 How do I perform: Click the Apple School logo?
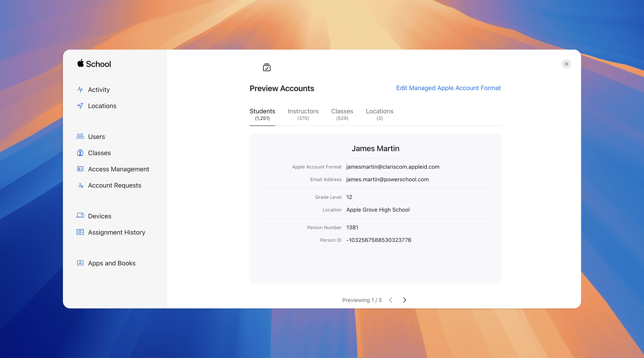[x=94, y=64]
